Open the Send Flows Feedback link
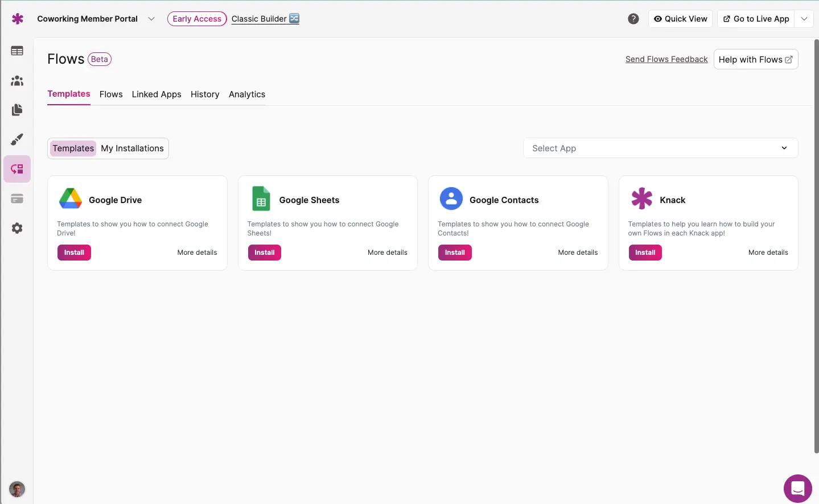Viewport: 819px width, 504px height. tap(666, 59)
